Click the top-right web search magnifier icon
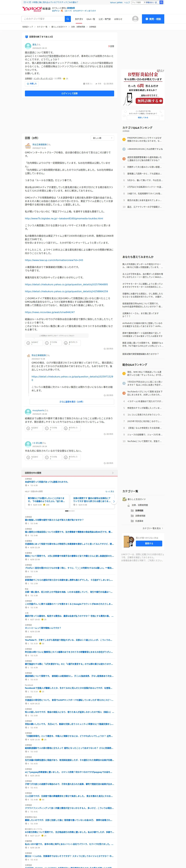 point(161,2)
